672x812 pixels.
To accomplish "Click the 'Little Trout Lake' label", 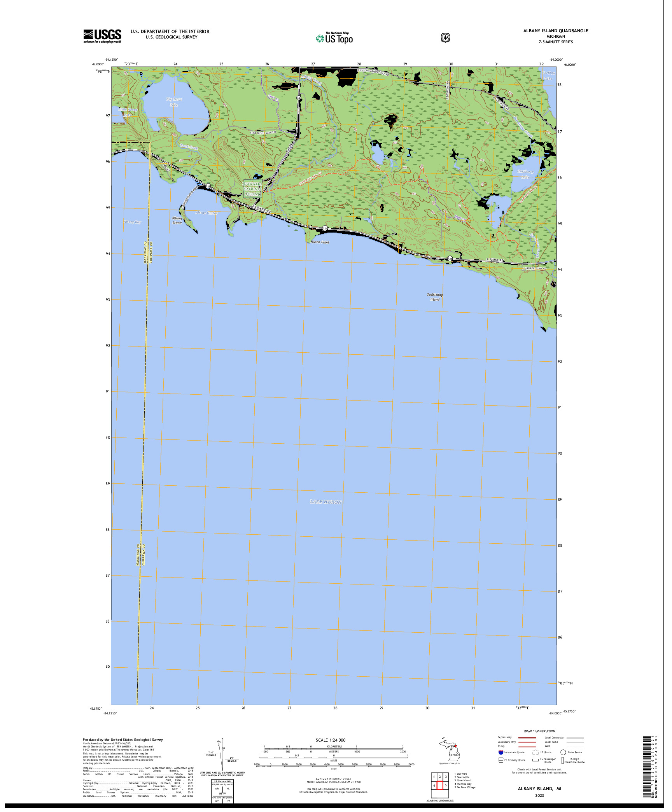I will (128, 112).
